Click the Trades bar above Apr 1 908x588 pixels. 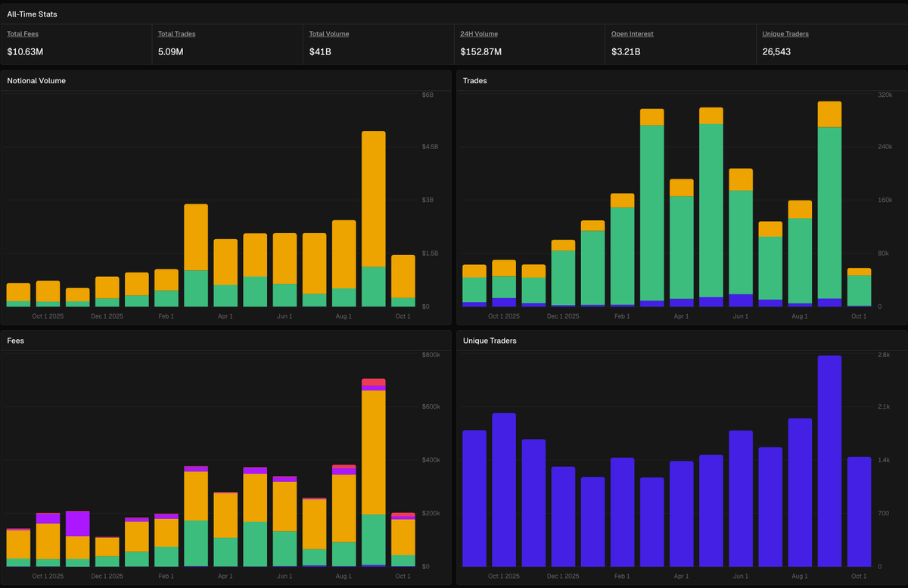click(x=682, y=243)
